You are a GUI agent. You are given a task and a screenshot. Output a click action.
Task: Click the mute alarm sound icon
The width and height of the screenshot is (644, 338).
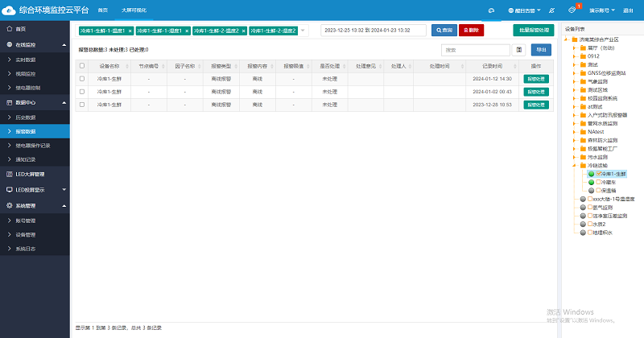coord(551,10)
